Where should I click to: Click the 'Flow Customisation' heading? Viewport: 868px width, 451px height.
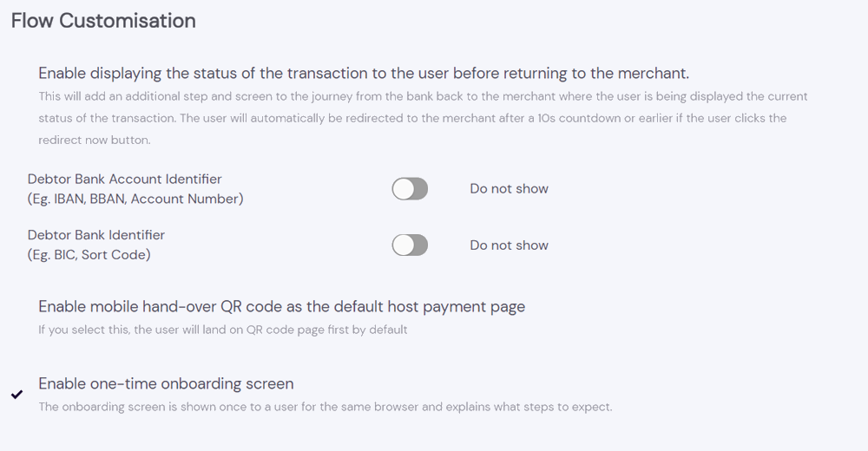[x=103, y=21]
